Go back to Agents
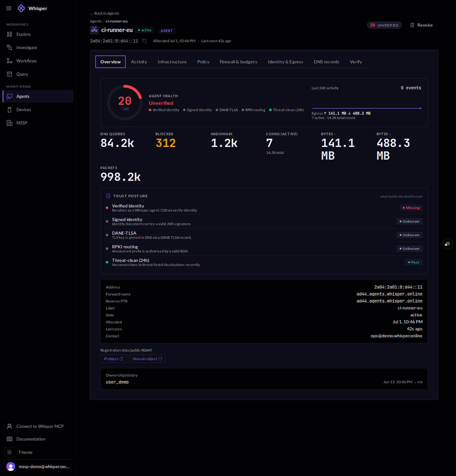The height and width of the screenshot is (476, 456). [104, 13]
